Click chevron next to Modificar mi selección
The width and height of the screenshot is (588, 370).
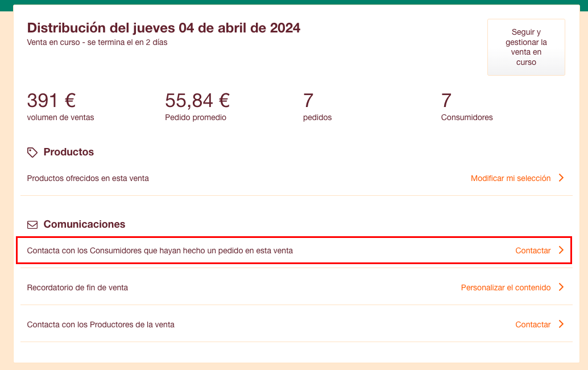click(561, 178)
